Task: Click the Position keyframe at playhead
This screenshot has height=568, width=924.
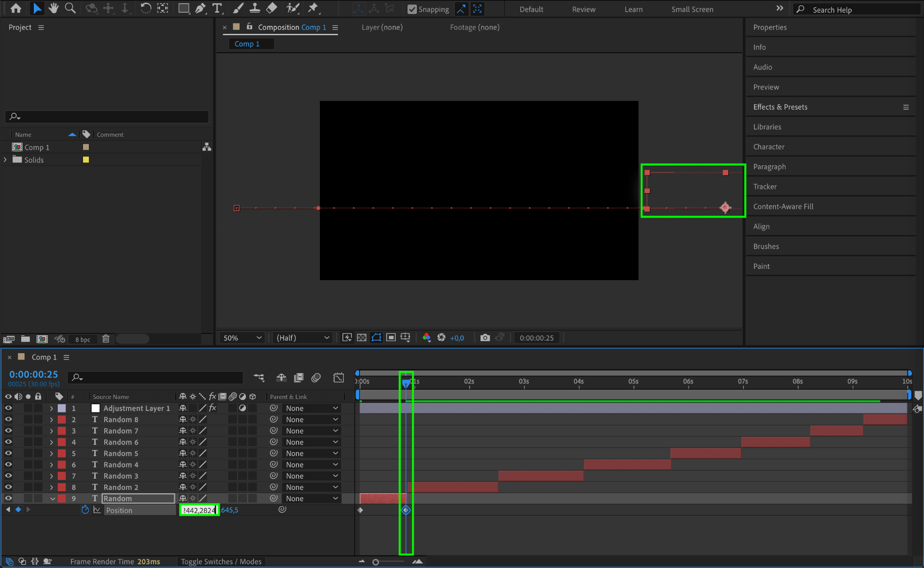Action: click(406, 510)
